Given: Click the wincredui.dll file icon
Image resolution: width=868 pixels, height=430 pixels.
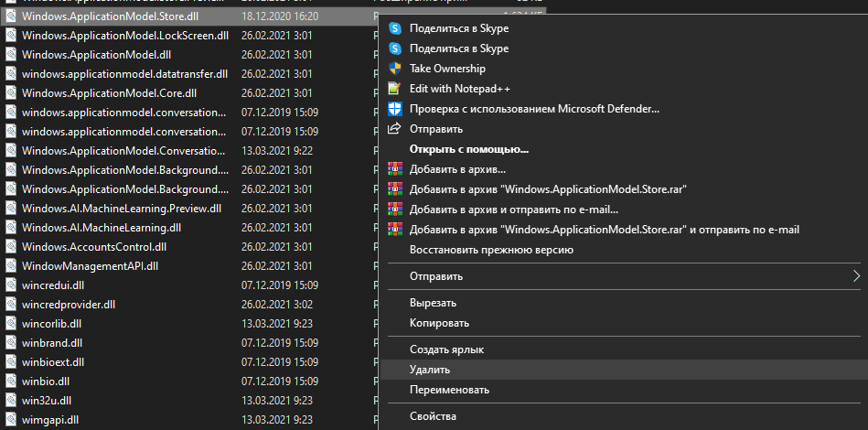Looking at the screenshot, I should [x=10, y=285].
